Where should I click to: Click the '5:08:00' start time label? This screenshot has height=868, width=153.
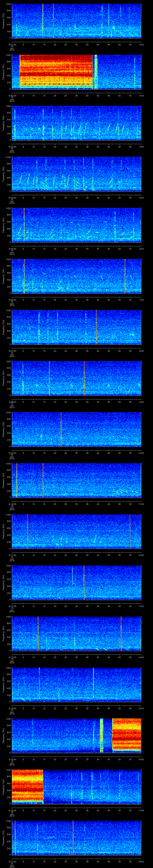(12, 402)
